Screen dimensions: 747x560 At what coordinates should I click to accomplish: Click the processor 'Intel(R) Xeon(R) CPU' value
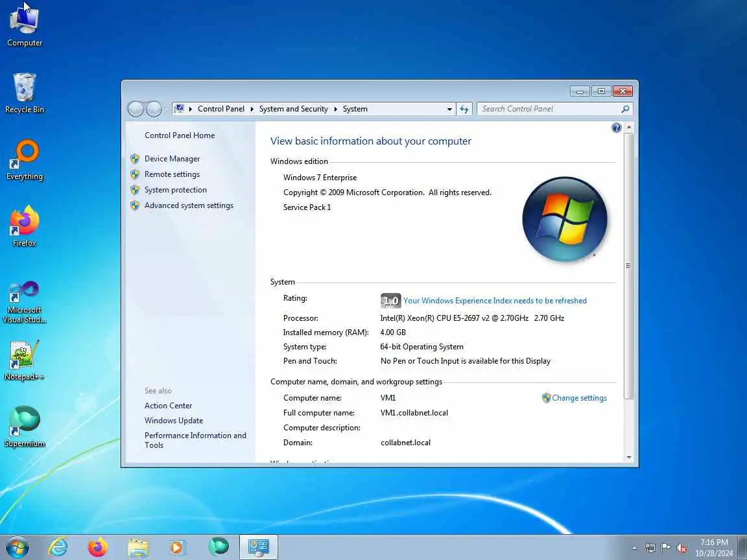click(x=472, y=318)
